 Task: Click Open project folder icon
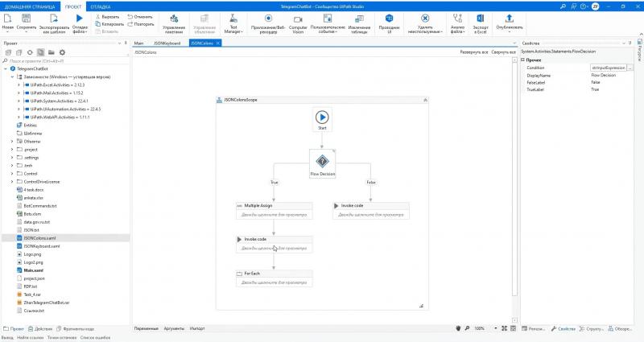[x=51, y=52]
